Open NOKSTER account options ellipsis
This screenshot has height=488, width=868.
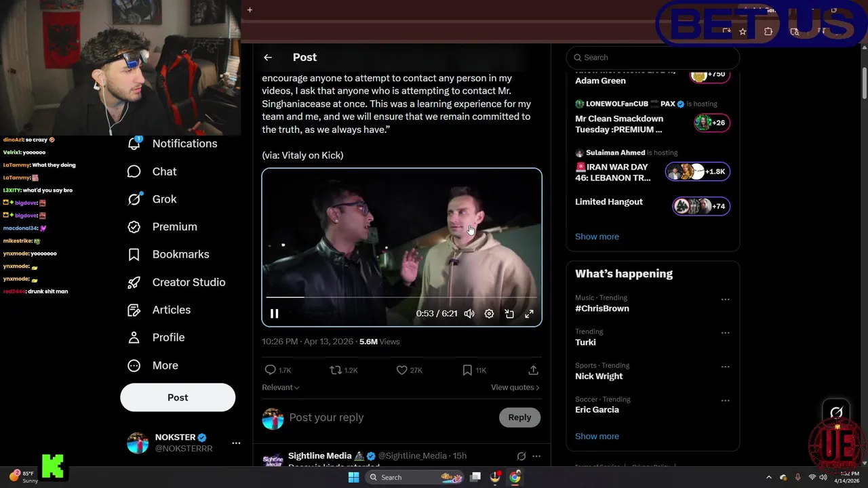(x=236, y=443)
